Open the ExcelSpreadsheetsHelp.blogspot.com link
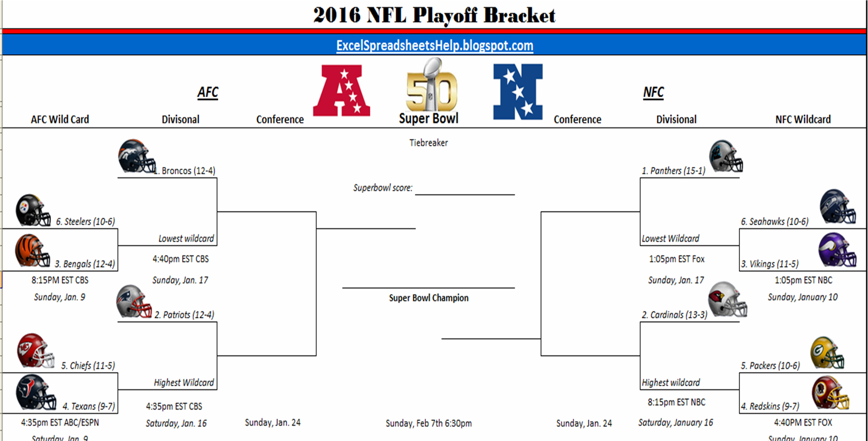The height and width of the screenshot is (441, 868). coord(435,46)
